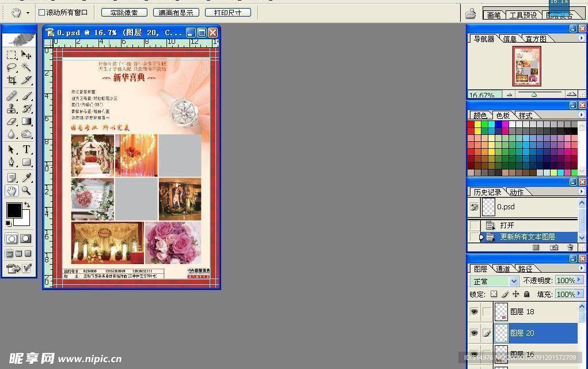
Task: Open the 不透明度 opacity value dropdown
Action: (x=579, y=280)
